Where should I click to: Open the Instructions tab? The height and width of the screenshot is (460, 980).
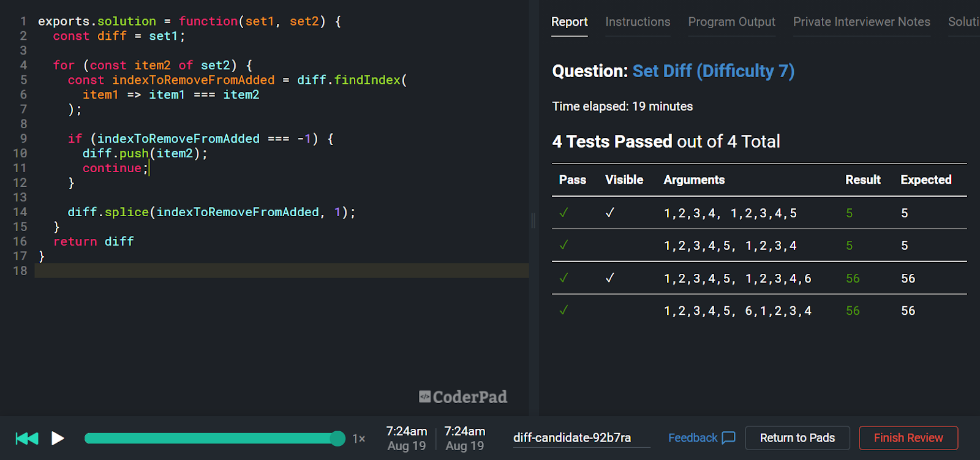pyautogui.click(x=638, y=22)
